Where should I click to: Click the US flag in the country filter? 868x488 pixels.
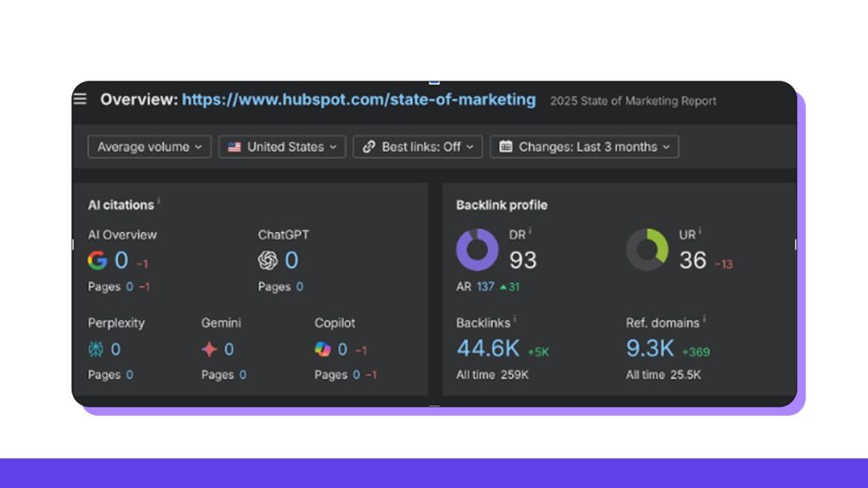235,147
